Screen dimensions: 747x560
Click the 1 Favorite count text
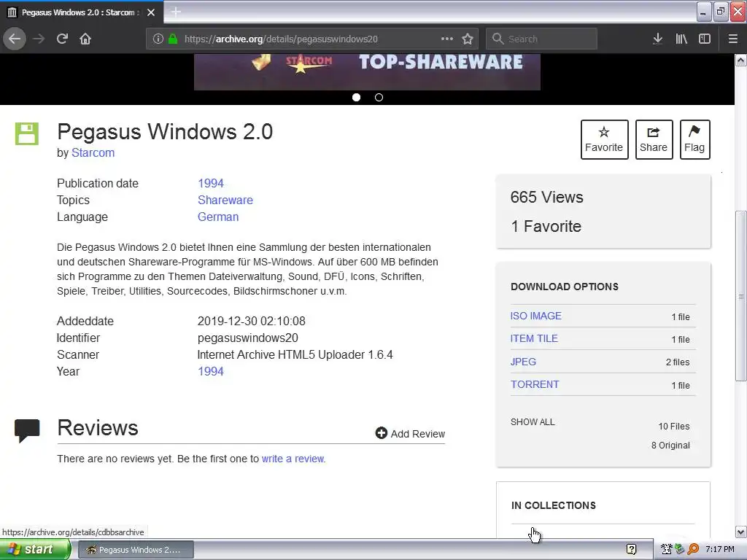[x=546, y=226]
